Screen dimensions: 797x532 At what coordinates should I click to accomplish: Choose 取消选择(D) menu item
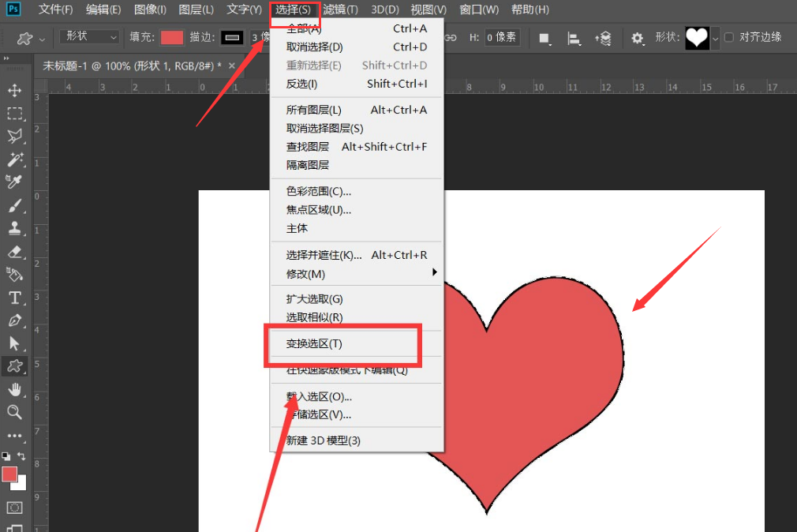coord(357,47)
